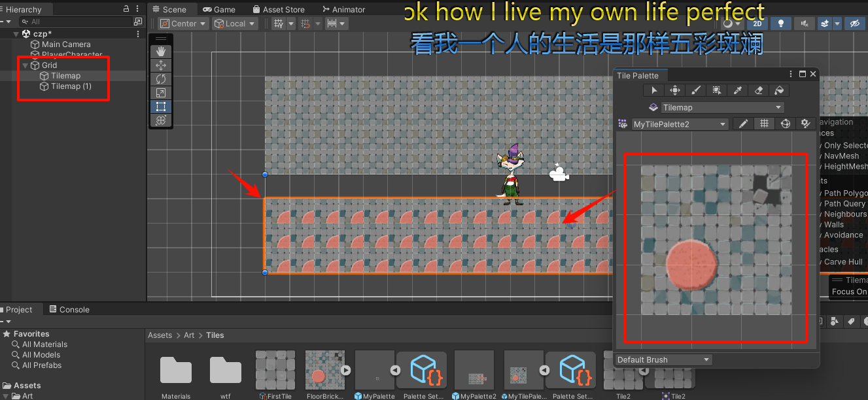The width and height of the screenshot is (868, 400).
Task: Select the Rect tool in scene toolbar
Action: [161, 107]
